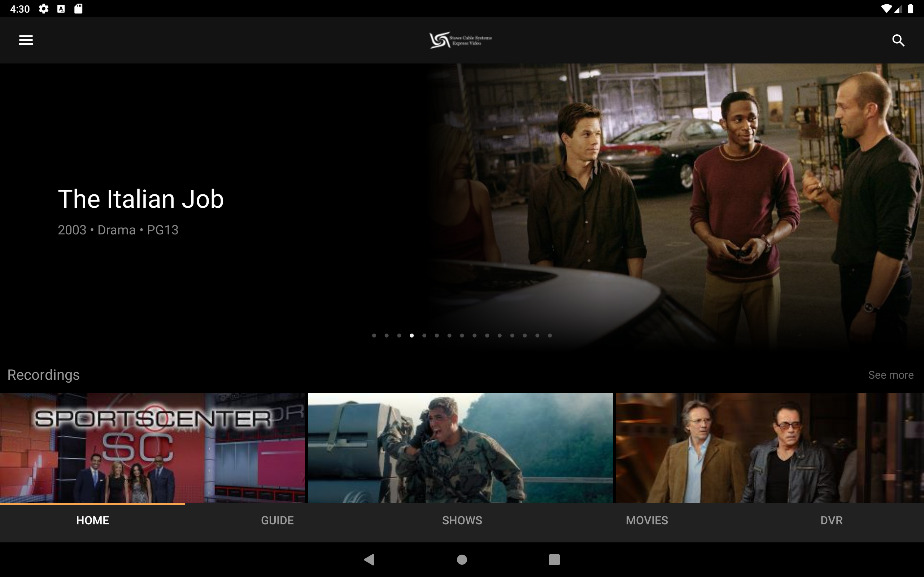Open the navigation drawer menu
The height and width of the screenshot is (577, 924).
[25, 40]
